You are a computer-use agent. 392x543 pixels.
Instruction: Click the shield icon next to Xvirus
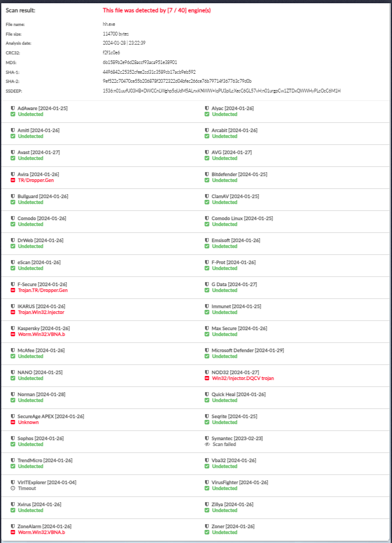tap(13, 504)
